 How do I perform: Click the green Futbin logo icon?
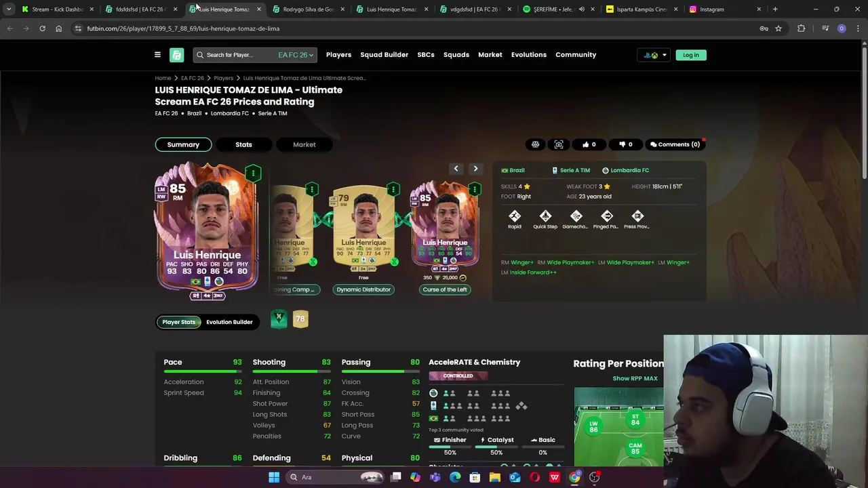pos(177,55)
